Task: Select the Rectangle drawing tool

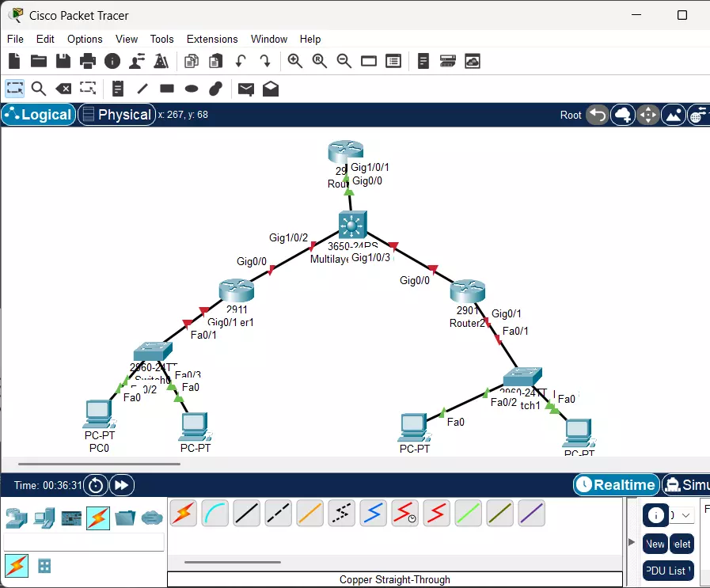Action: pyautogui.click(x=167, y=89)
